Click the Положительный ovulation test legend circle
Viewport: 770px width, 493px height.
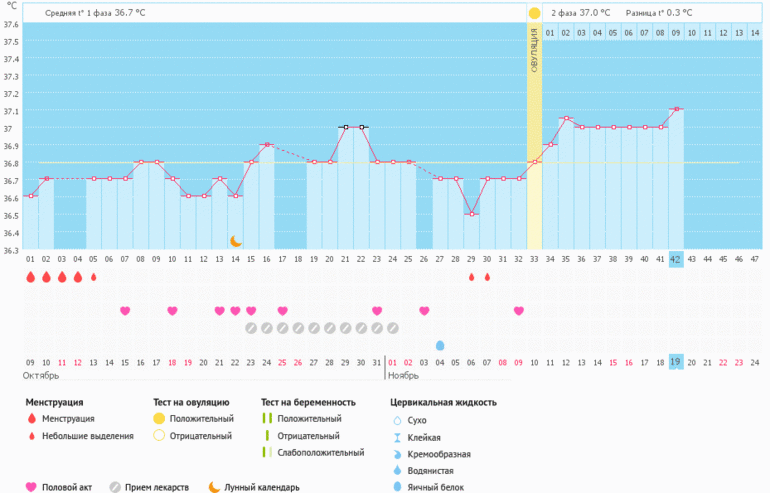(158, 418)
